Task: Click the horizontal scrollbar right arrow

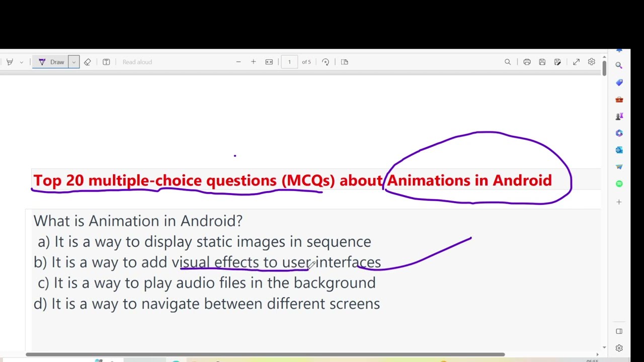Action: point(598,354)
